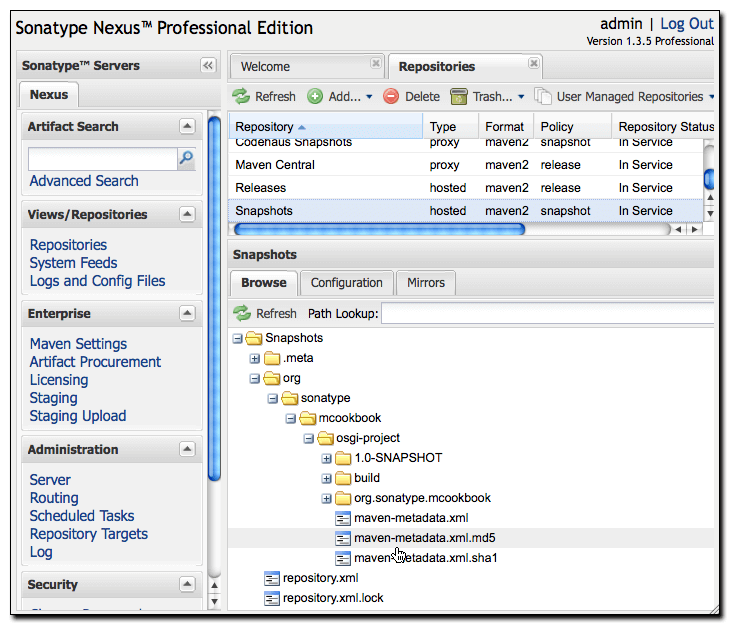This screenshot has width=730, height=625.
Task: Open System Feeds link
Action: click(x=74, y=263)
